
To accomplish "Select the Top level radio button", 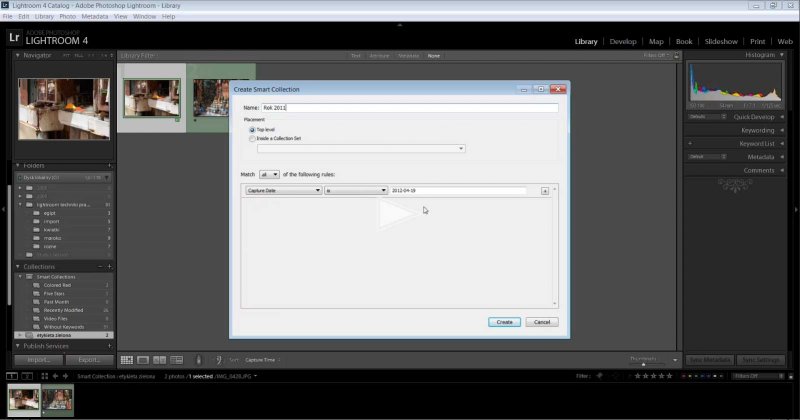I will pos(252,130).
